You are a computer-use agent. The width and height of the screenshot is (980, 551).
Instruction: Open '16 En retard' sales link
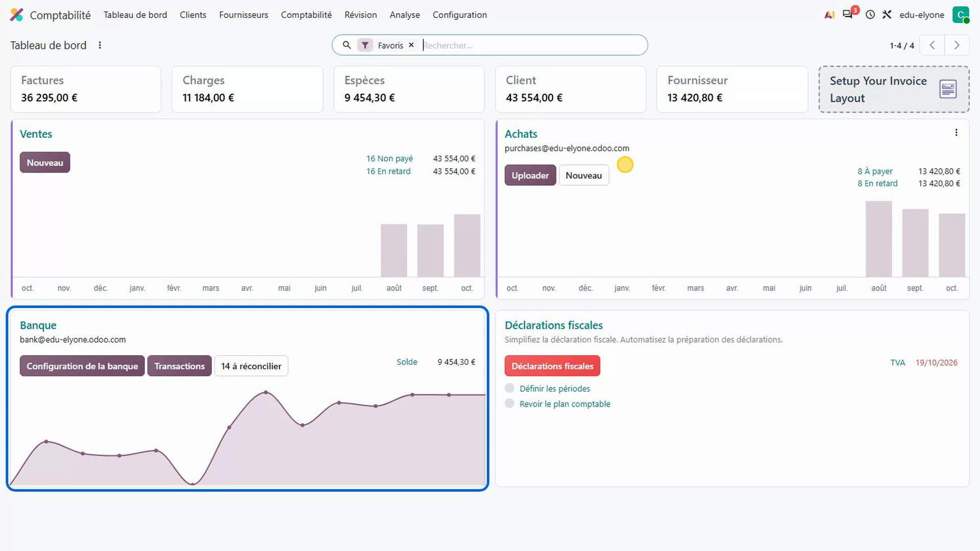click(388, 171)
